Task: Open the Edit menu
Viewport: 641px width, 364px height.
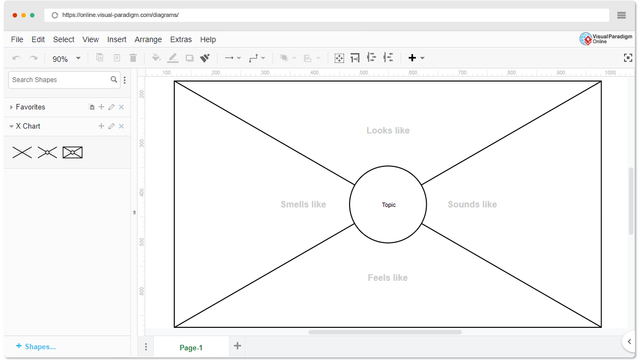Action: pos(38,39)
